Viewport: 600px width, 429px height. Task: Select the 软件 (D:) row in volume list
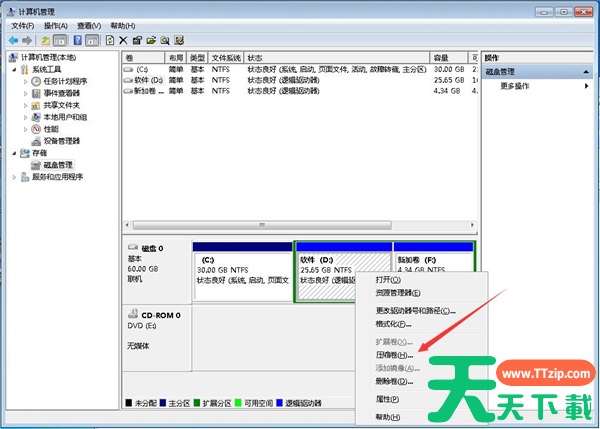(152, 80)
